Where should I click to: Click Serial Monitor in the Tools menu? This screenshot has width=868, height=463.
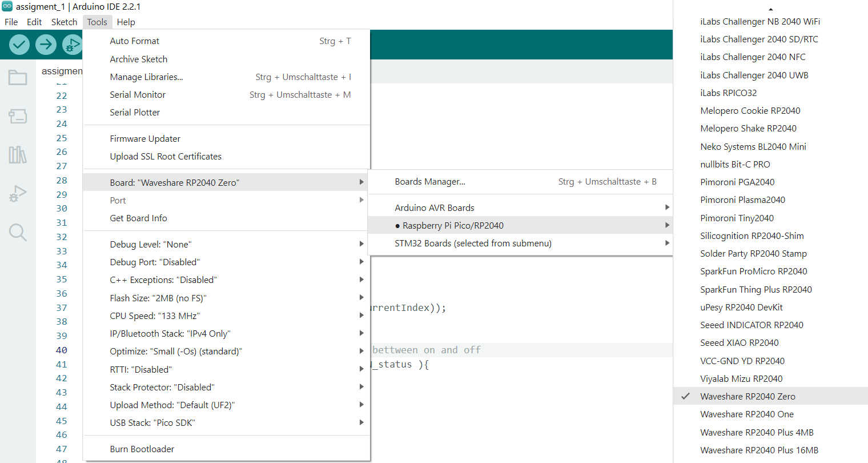138,94
